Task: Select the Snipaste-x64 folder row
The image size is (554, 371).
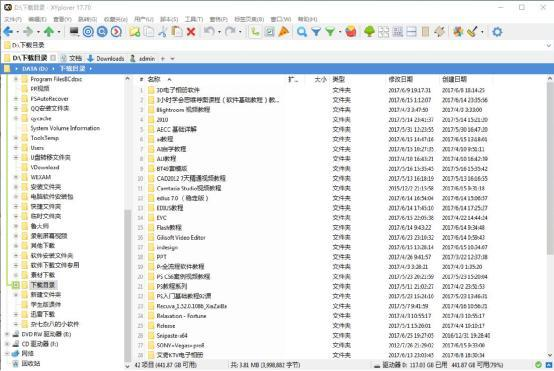Action: pos(172,336)
